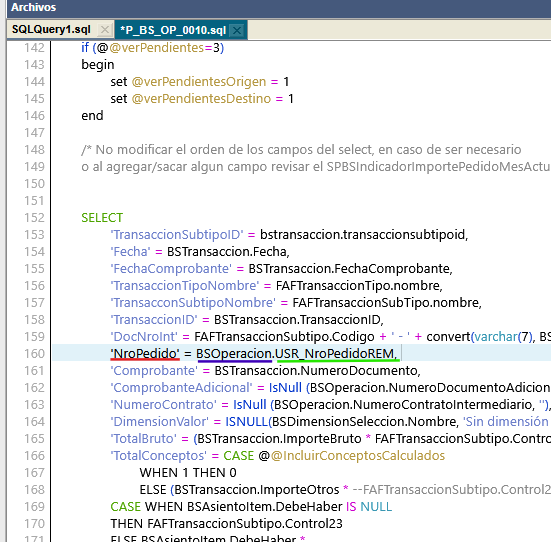The image size is (551, 542).
Task: Click BSTransaccion.TransaccionID on line 158
Action: point(297,320)
